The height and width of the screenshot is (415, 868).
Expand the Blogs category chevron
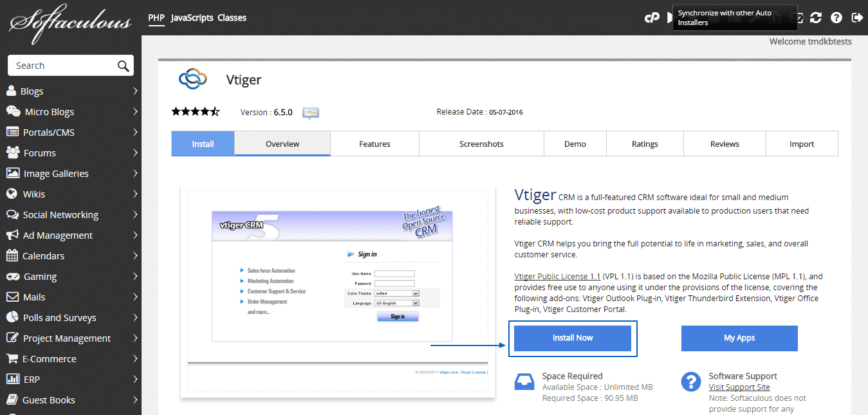135,91
